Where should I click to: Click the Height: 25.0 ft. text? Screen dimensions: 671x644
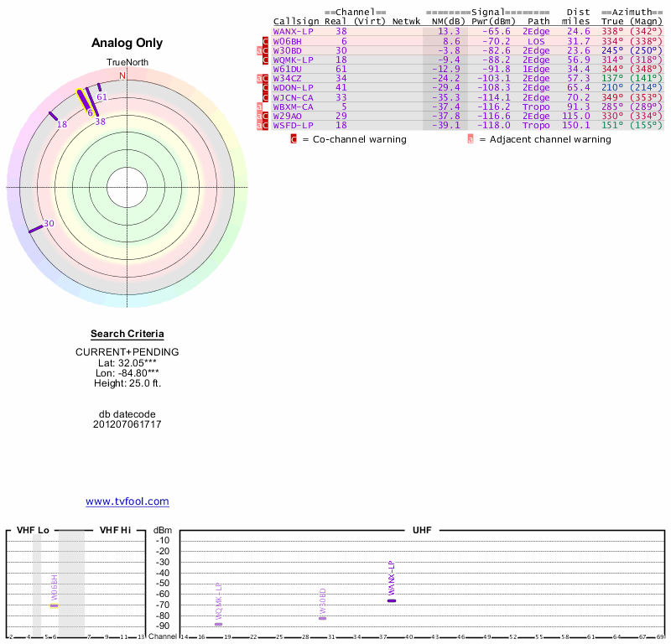point(127,383)
